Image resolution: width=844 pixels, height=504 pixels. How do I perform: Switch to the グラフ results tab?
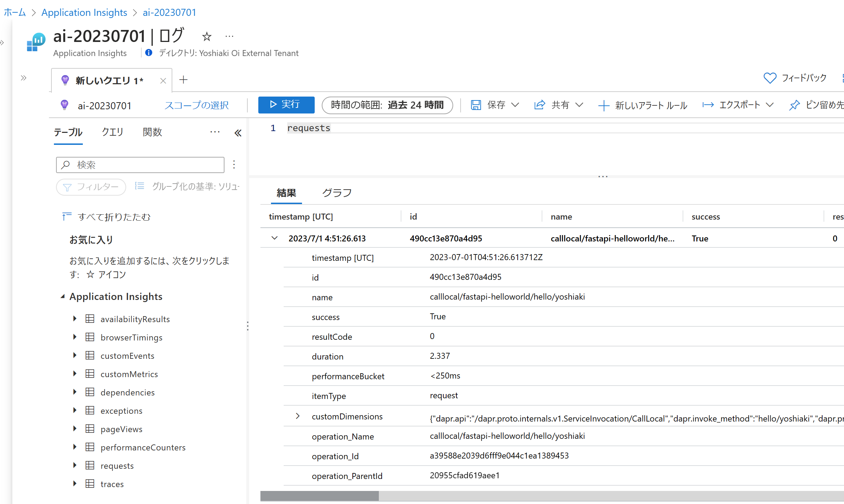click(x=337, y=193)
